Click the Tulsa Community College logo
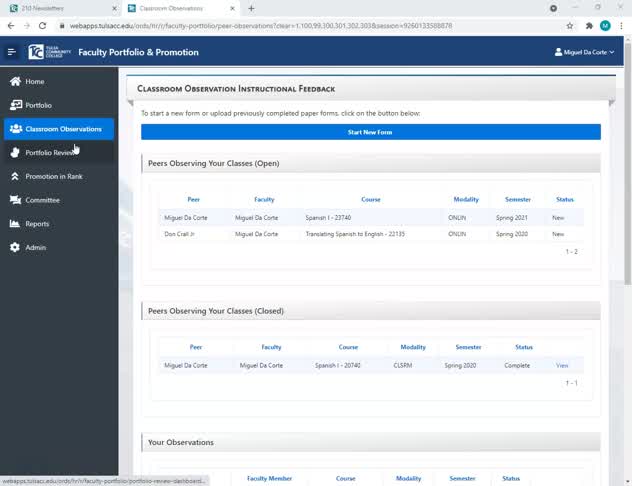 (50, 52)
